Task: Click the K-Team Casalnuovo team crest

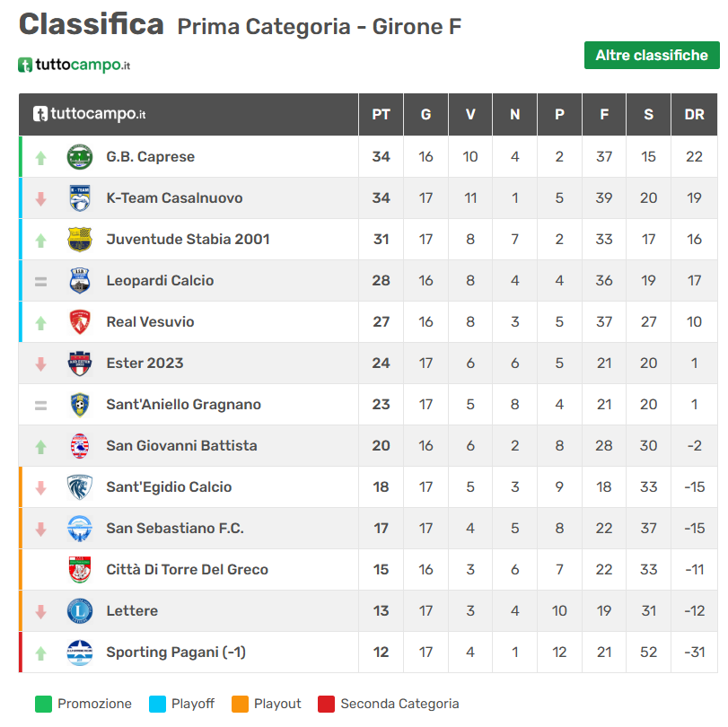Action: point(79,198)
